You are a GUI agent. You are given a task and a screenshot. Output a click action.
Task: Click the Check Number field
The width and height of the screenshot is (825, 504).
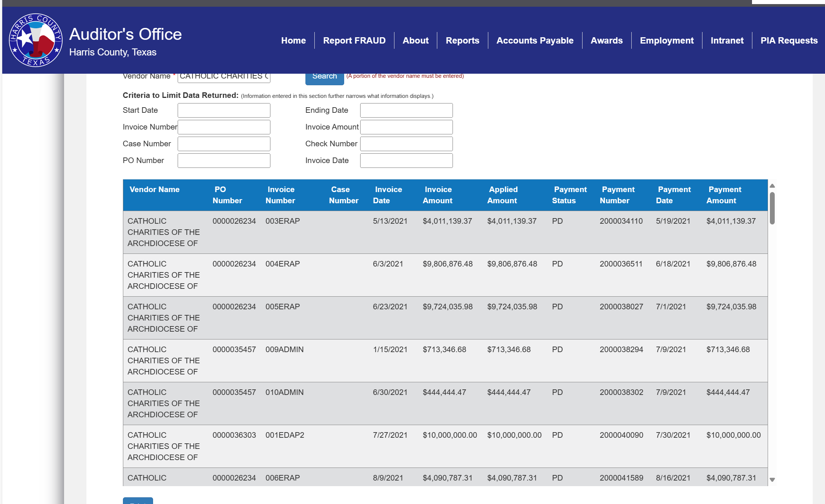click(406, 144)
